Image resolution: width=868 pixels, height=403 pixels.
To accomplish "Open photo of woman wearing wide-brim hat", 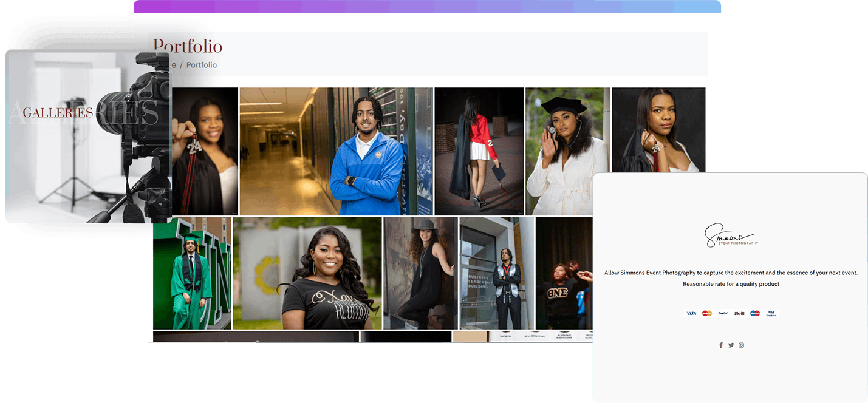I will click(x=421, y=273).
